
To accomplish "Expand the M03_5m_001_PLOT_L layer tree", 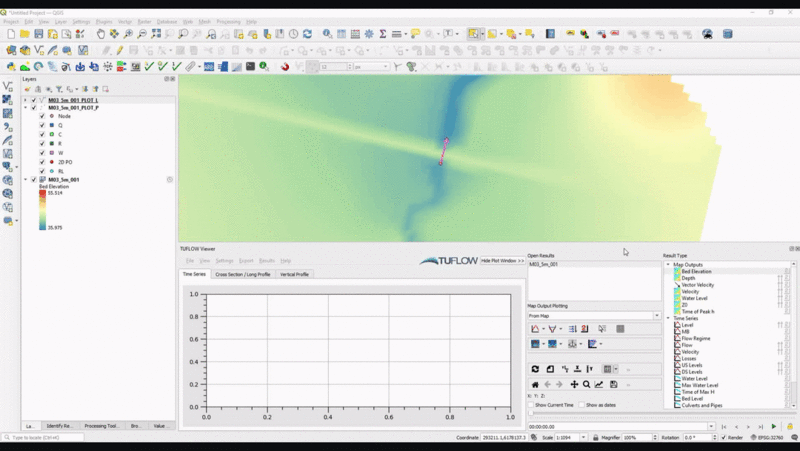I will point(25,101).
